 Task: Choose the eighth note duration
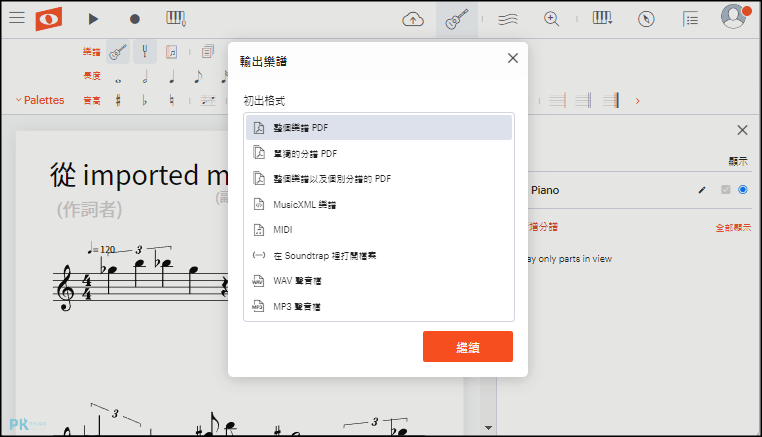[198, 76]
